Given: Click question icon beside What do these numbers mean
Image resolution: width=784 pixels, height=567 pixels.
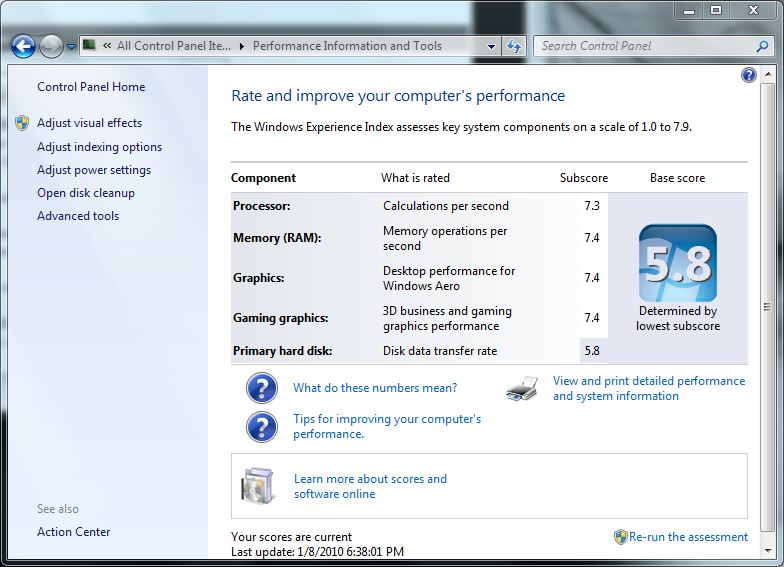Looking at the screenshot, I should click(262, 388).
